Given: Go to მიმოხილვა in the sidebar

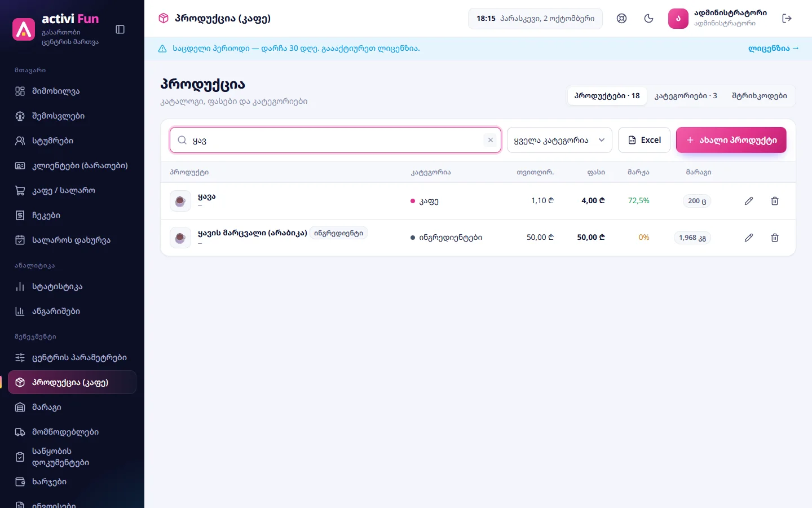Looking at the screenshot, I should pos(72,91).
